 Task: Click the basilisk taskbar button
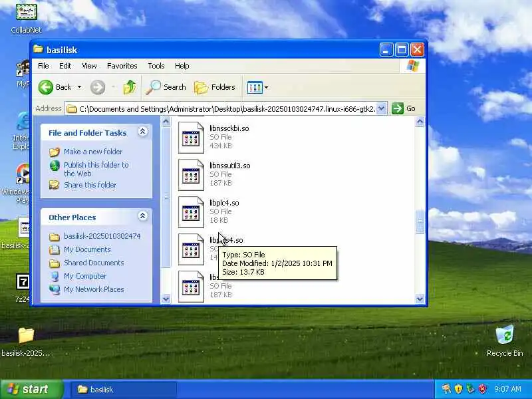point(124,390)
